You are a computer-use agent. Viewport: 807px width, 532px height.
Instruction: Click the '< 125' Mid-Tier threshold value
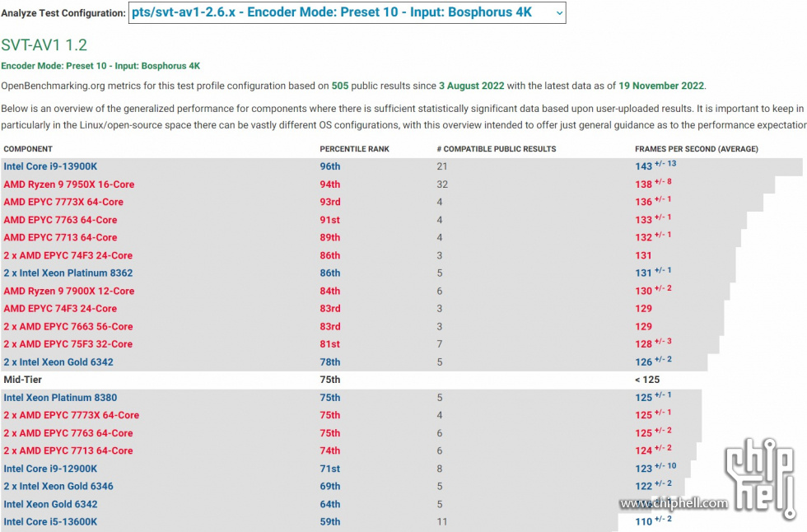click(x=647, y=379)
